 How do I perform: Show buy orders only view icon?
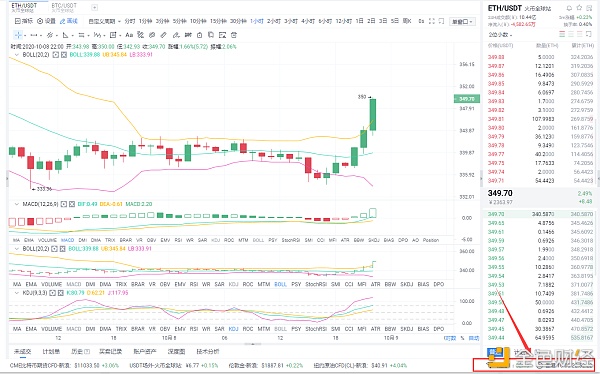[x=571, y=34]
